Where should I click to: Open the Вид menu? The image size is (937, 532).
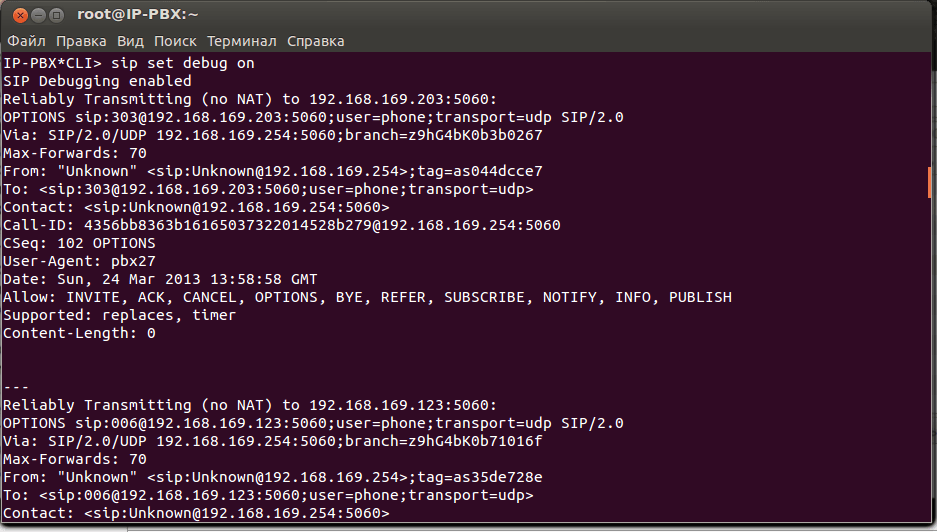130,41
